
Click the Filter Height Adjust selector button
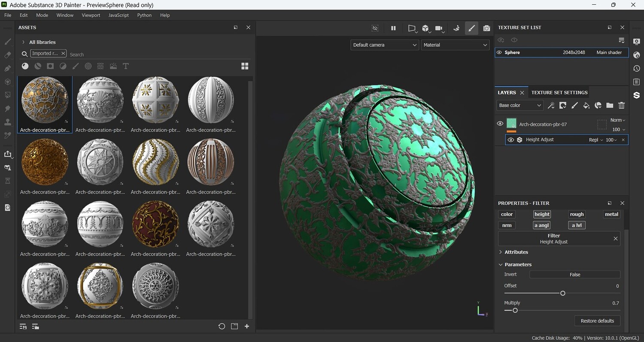coord(554,239)
